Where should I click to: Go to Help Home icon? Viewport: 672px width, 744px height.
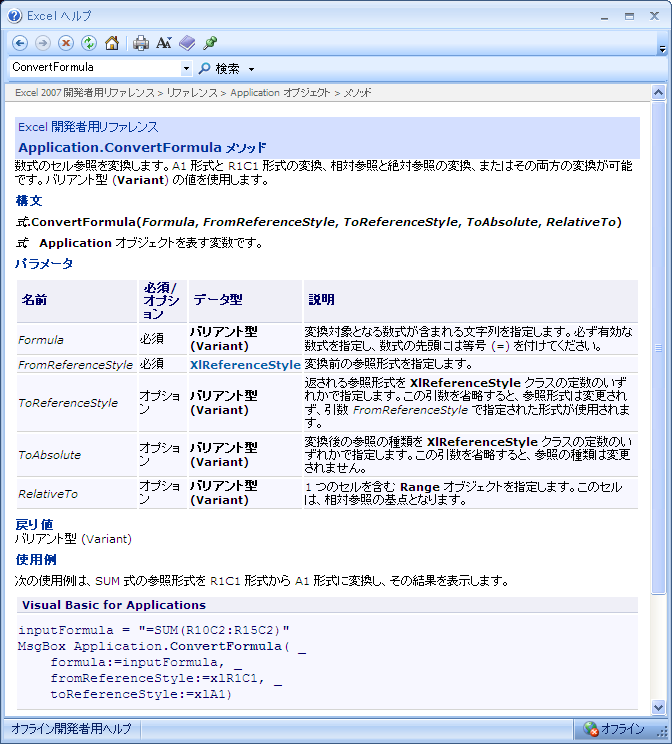pos(112,43)
